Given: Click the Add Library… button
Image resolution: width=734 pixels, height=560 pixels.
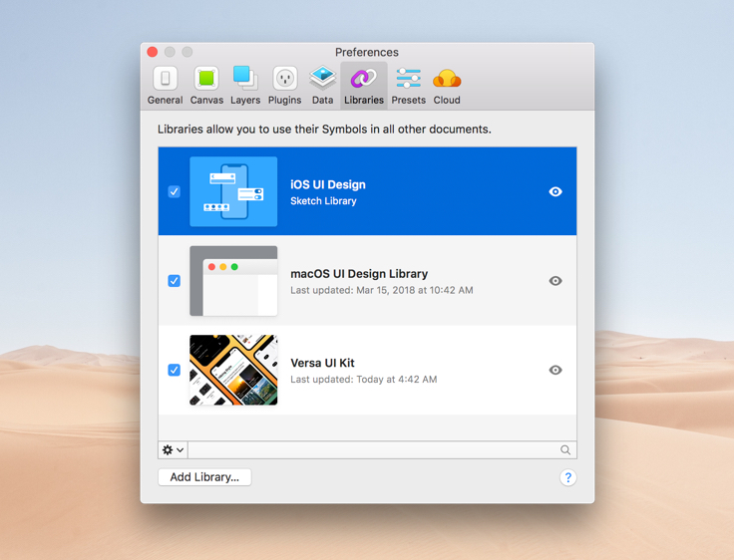Looking at the screenshot, I should point(204,477).
